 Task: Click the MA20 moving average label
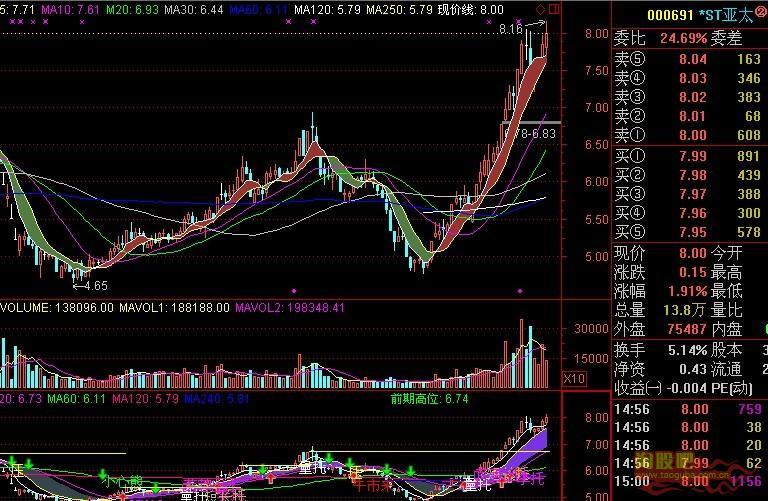(131, 9)
